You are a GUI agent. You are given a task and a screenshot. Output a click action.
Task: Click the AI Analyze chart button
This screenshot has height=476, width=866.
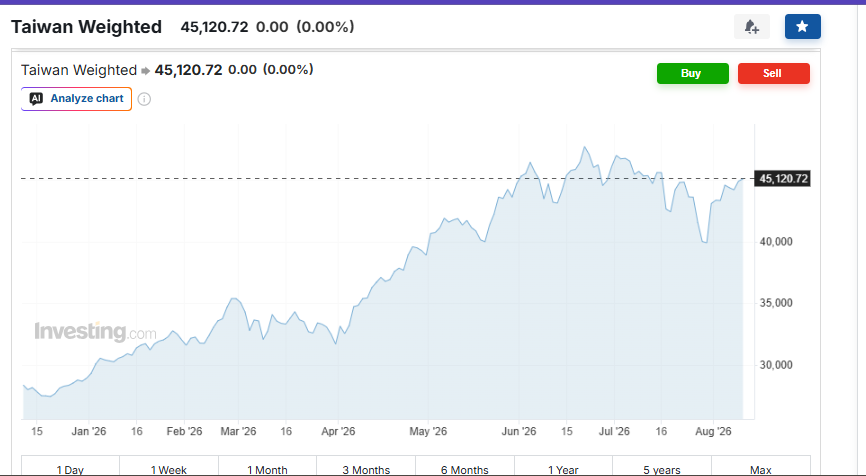pyautogui.click(x=76, y=99)
